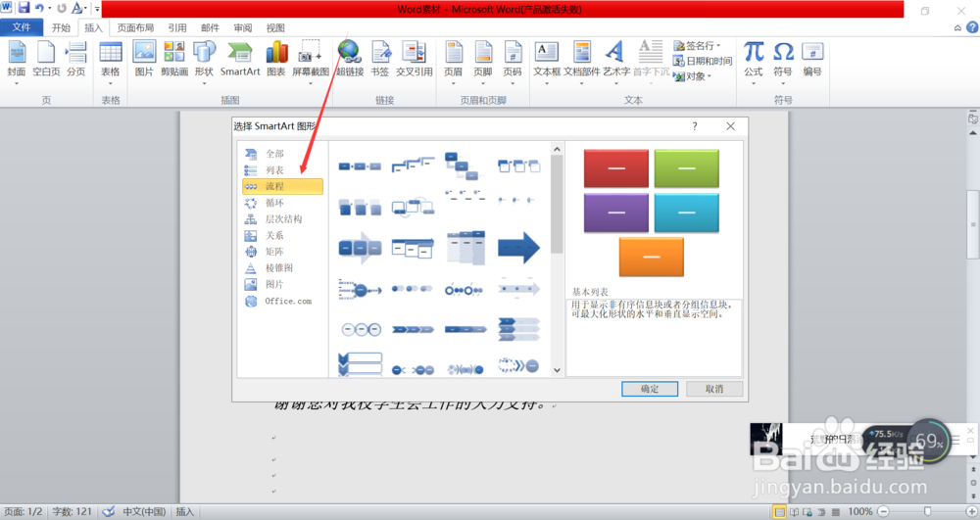Open the Table (表格) insert tool
Image resolution: width=980 pixels, height=520 pixels.
[111, 60]
